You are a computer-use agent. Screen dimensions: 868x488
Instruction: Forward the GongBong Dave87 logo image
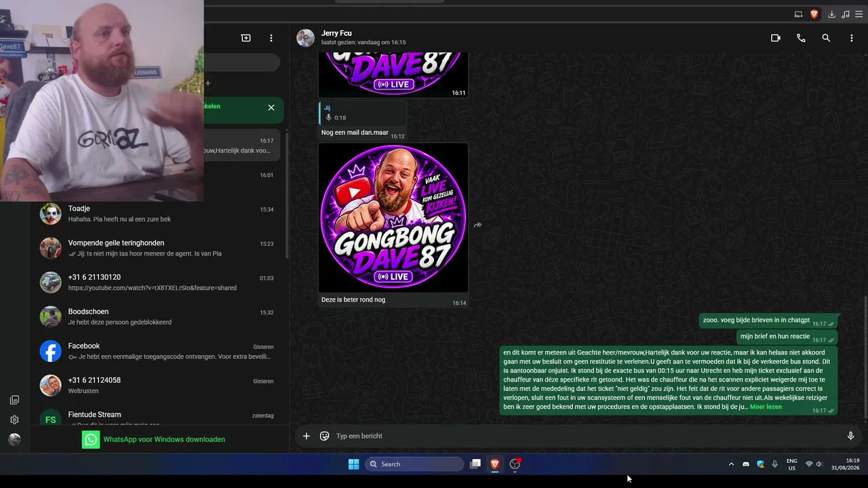(x=477, y=225)
